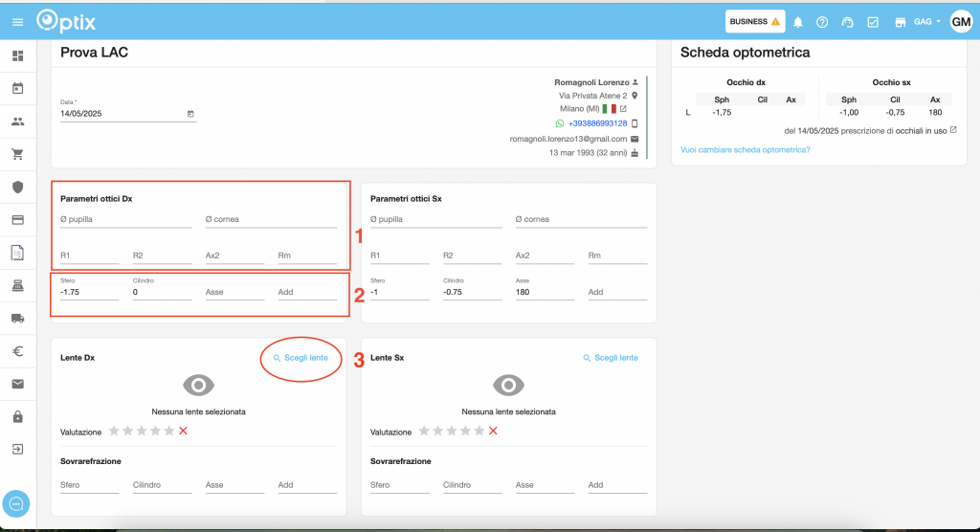Click the support headset icon
Viewport: 980px width, 532px height.
847,22
